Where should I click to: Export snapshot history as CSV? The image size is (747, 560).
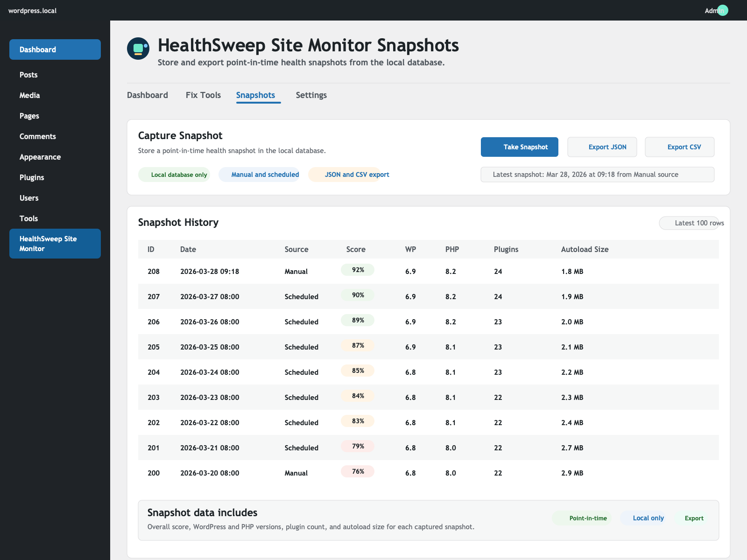tap(679, 147)
